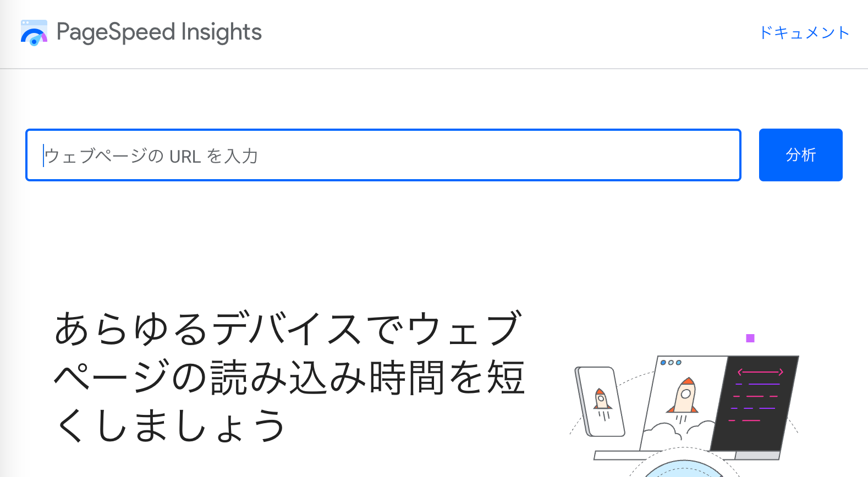Viewport: 868px width, 477px height.
Task: Click the purple square decoration above the laptop
Action: (750, 339)
